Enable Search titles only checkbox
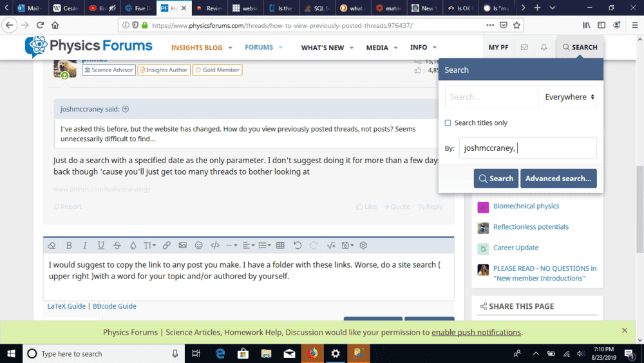Viewport: 644px width, 363px height. pyautogui.click(x=448, y=123)
